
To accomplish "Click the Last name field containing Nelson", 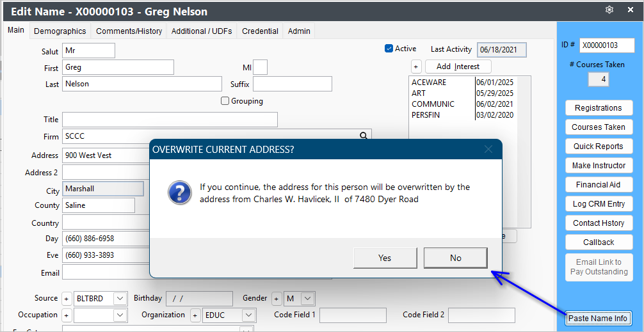I will point(142,84).
